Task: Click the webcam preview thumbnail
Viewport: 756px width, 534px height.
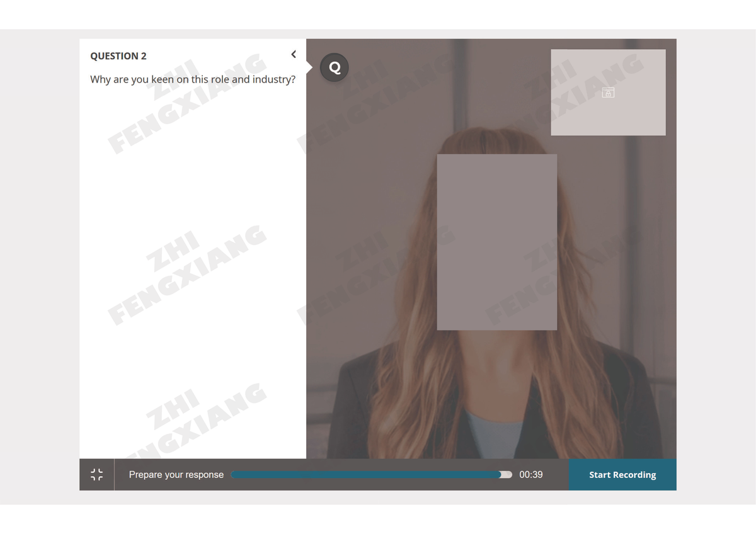Action: (x=608, y=92)
